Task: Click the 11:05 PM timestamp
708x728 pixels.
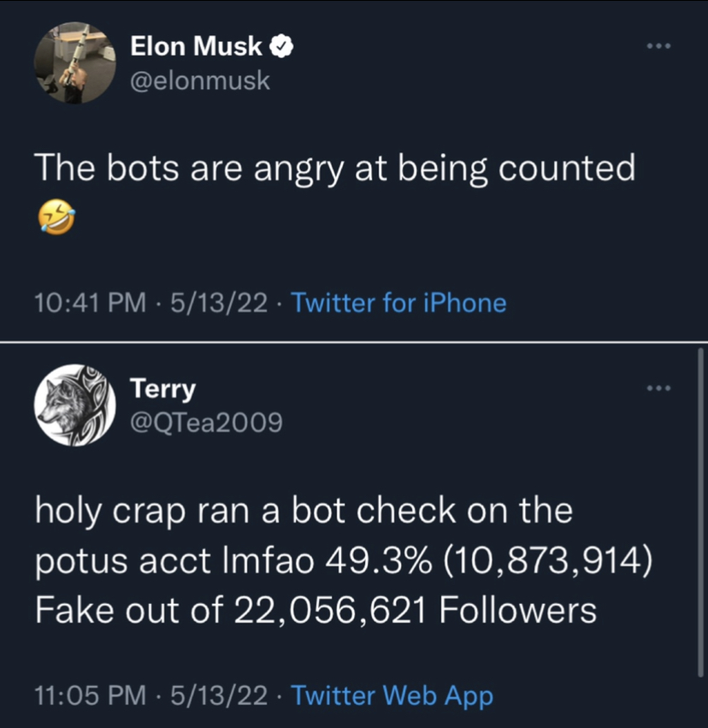Action: point(91,695)
